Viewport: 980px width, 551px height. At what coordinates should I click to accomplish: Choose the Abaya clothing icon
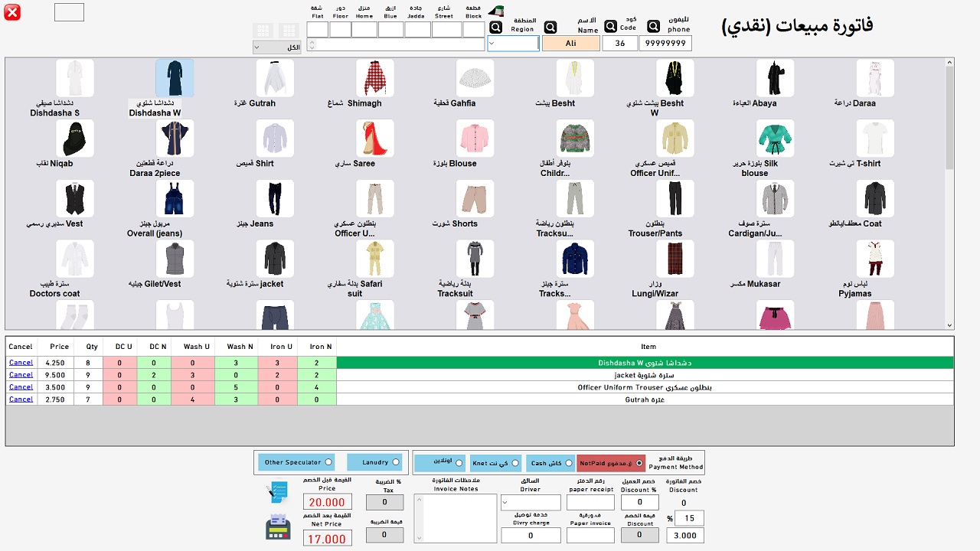775,78
